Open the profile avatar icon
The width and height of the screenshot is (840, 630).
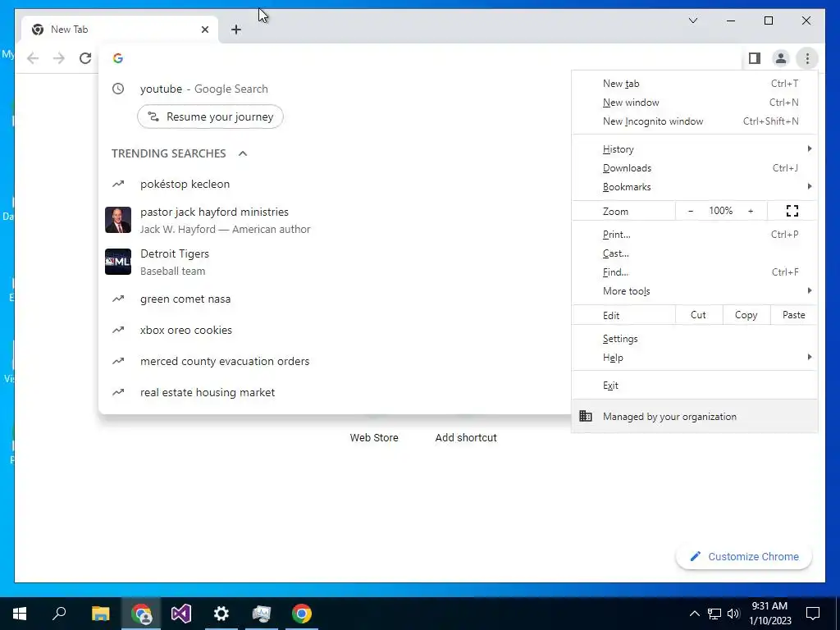click(x=781, y=58)
